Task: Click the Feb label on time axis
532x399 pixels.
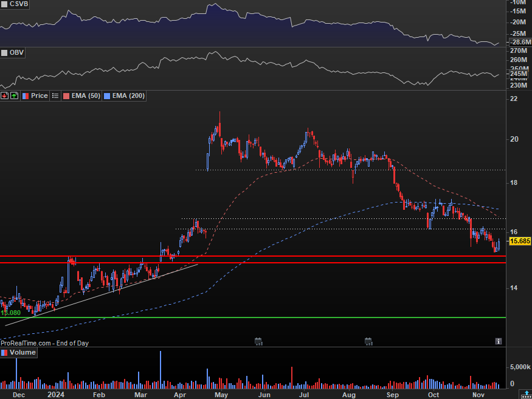Action: (98, 395)
